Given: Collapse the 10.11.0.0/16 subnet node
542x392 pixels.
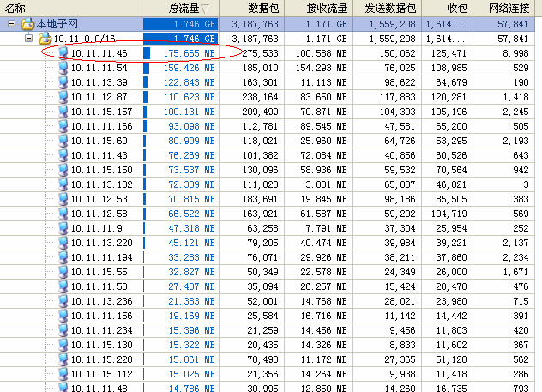Looking at the screenshot, I should point(28,38).
